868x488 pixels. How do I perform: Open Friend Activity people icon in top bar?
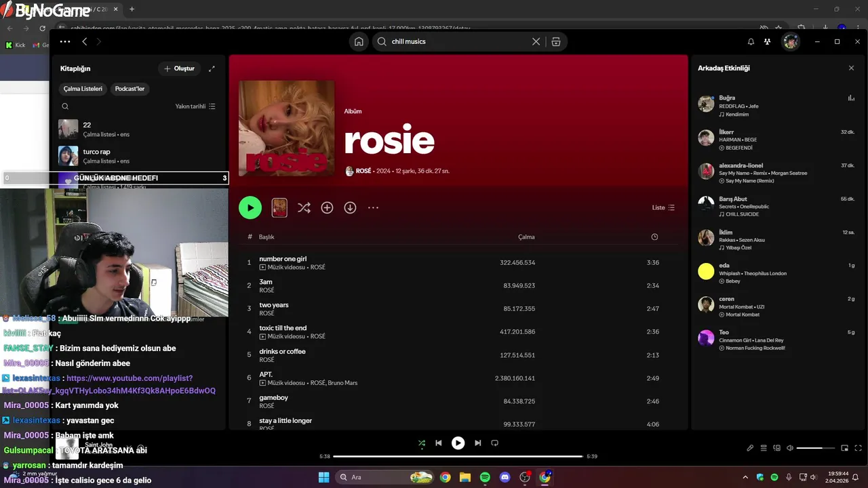pyautogui.click(x=767, y=41)
